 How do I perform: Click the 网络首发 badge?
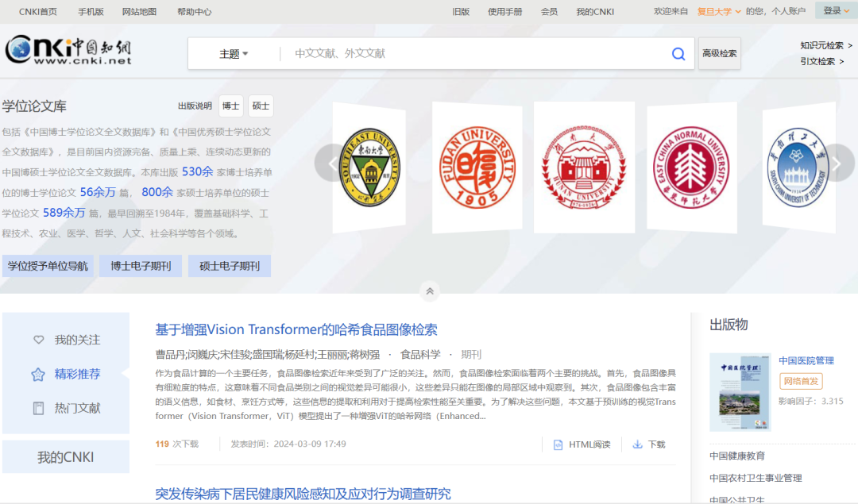click(x=801, y=381)
